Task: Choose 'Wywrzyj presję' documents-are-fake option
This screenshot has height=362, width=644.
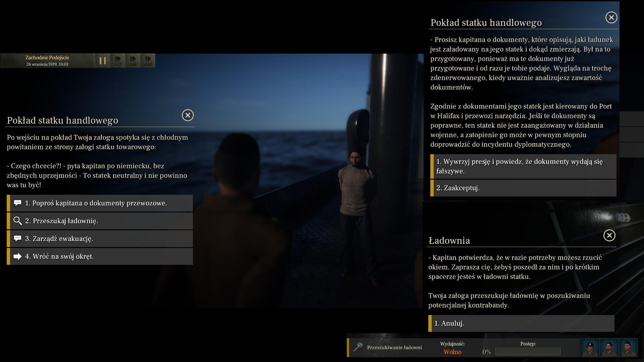Action: pyautogui.click(x=523, y=166)
